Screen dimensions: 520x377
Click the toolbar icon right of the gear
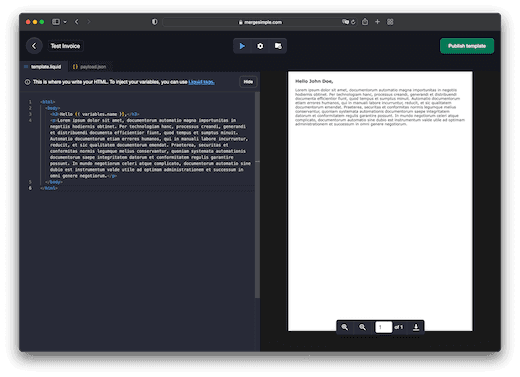click(x=278, y=46)
